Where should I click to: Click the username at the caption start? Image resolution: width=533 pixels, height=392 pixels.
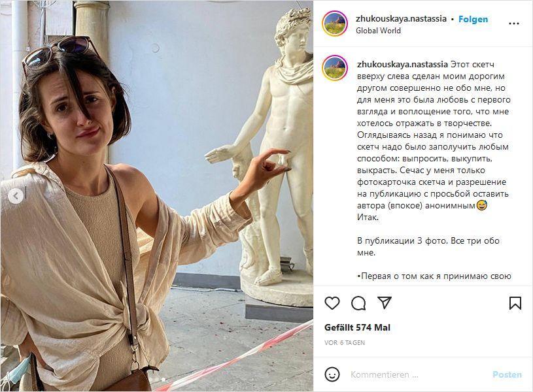pos(402,64)
